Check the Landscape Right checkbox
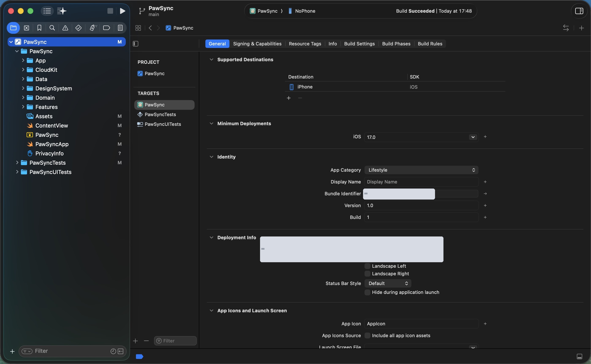 click(x=367, y=274)
